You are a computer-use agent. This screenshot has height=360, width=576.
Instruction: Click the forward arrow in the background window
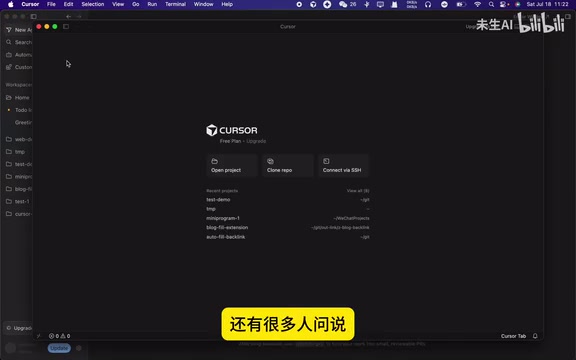pyautogui.click(x=79, y=17)
